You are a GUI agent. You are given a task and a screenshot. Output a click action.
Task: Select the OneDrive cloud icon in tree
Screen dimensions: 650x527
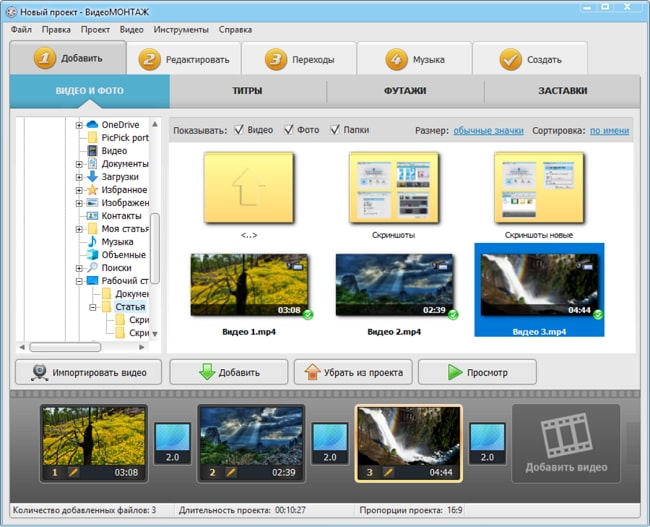92,124
